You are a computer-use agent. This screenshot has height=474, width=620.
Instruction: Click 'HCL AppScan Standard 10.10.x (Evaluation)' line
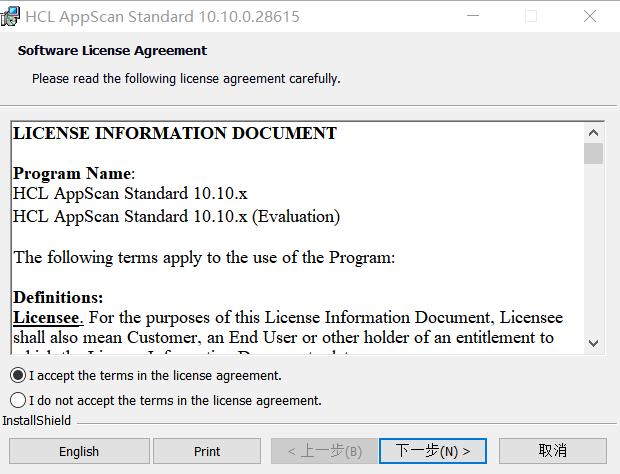[176, 217]
